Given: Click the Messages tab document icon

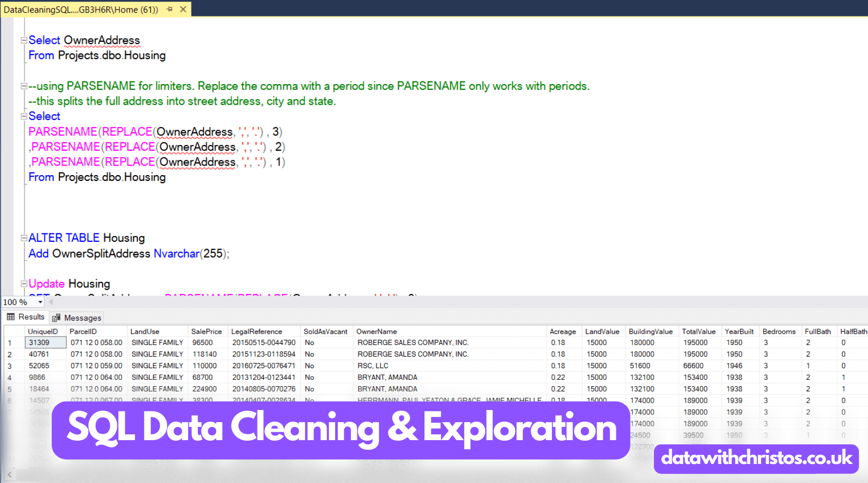Looking at the screenshot, I should point(57,317).
